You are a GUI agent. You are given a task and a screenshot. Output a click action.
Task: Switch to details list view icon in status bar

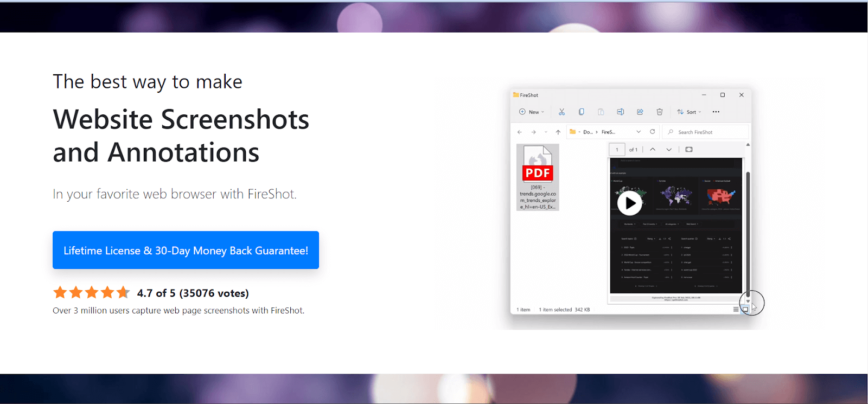[x=736, y=310]
